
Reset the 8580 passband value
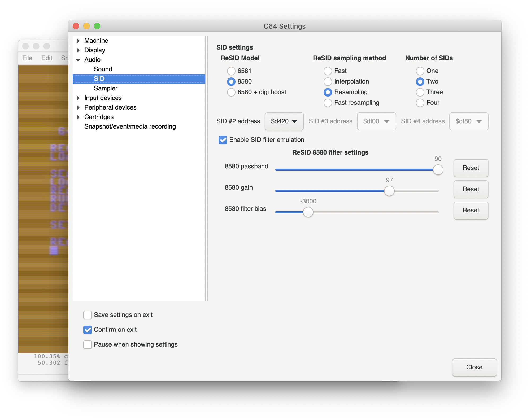click(471, 168)
